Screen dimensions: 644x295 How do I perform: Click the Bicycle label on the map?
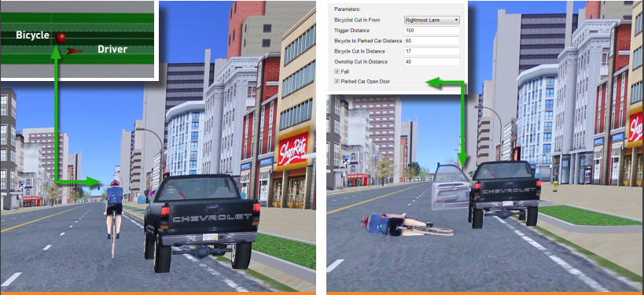tap(32, 35)
